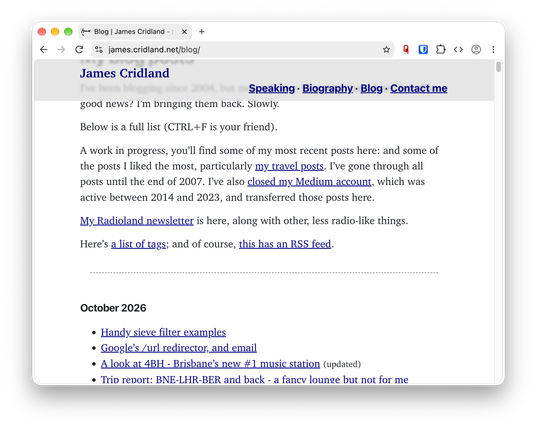Image resolution: width=537 pixels, height=428 pixels.
Task: Close the Blog | James Cridland tab
Action: click(x=185, y=32)
